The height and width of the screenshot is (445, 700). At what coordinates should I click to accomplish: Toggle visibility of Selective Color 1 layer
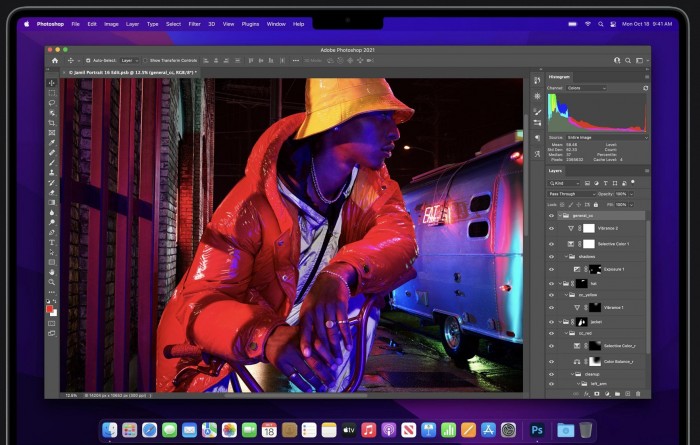[x=551, y=243]
